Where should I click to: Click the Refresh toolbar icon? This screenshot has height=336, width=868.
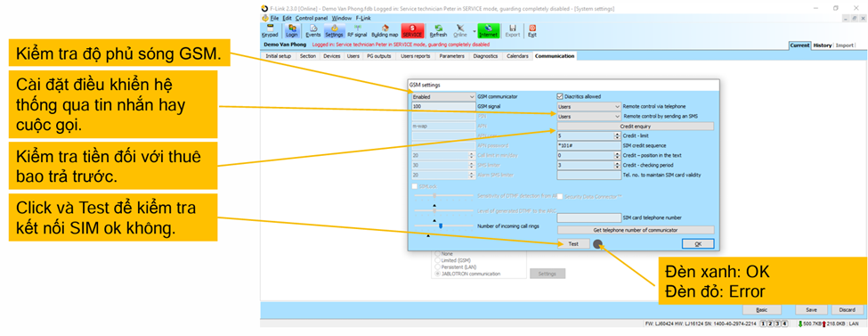(x=438, y=30)
